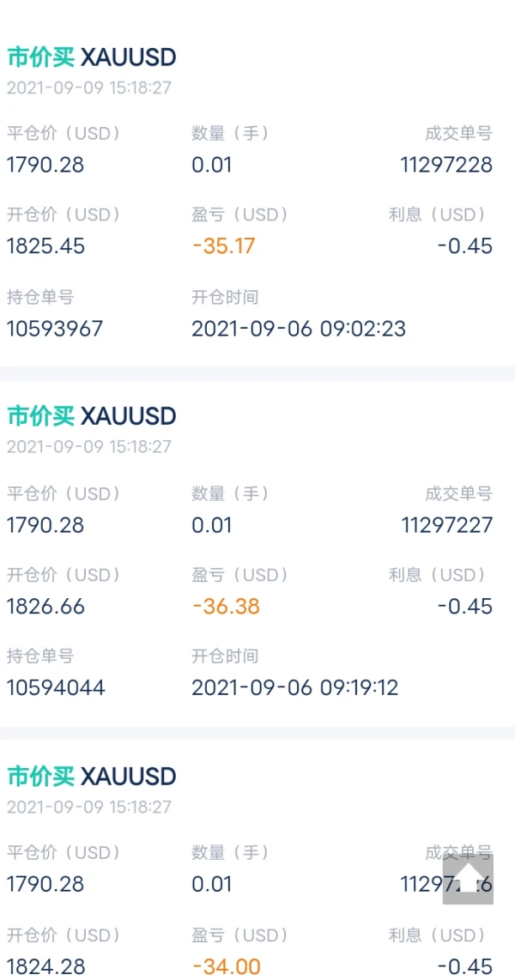Open the trade record with order 11297228
515x980 pixels.
point(446,165)
